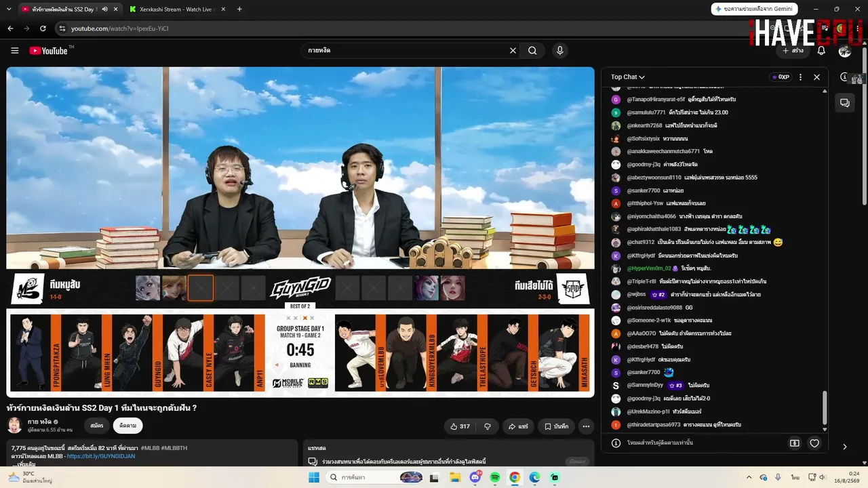The width and height of the screenshot is (868, 488).
Task: Close the live chat panel
Action: click(x=816, y=77)
